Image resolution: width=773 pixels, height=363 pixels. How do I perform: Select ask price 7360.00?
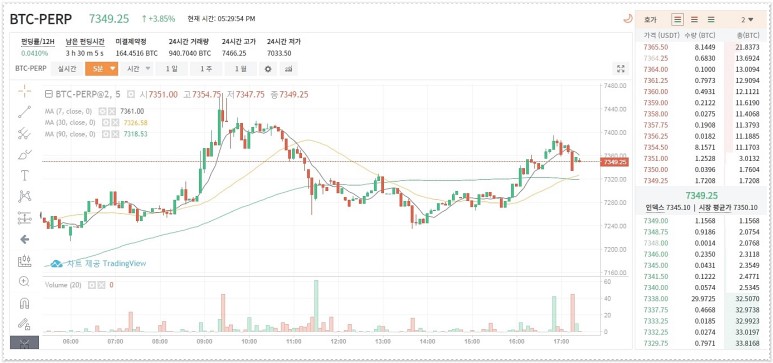pos(656,91)
